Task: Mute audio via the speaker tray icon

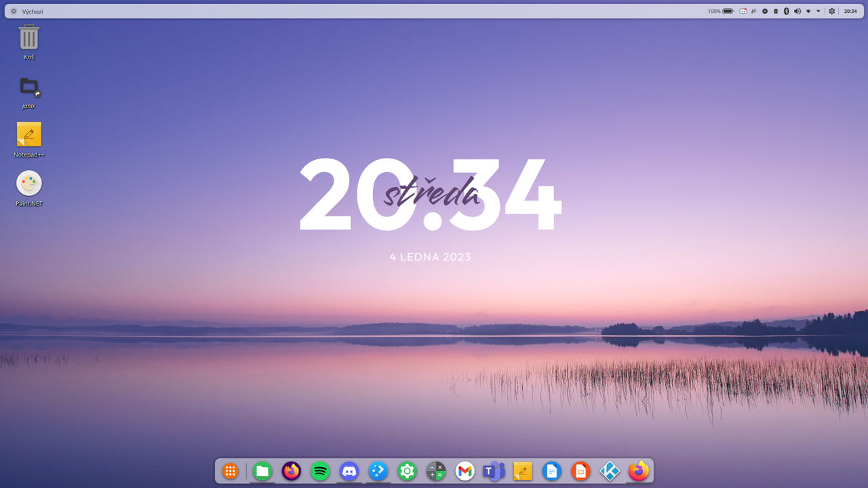Action: [x=797, y=11]
